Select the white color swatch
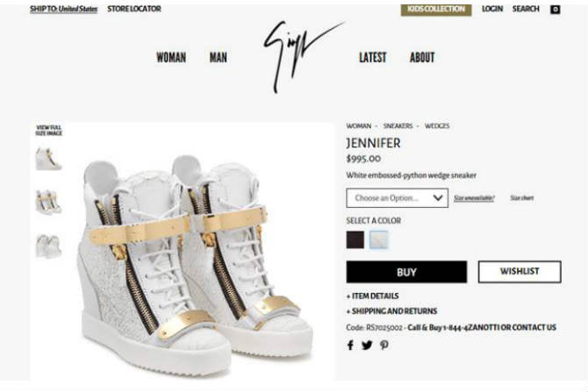The width and height of the screenshot is (588, 392). click(x=379, y=239)
